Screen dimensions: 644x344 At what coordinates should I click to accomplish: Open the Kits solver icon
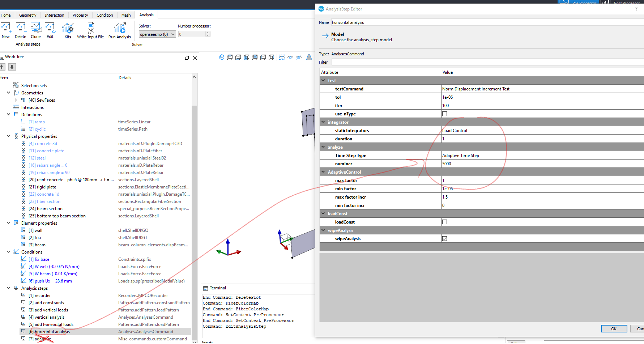click(x=68, y=28)
